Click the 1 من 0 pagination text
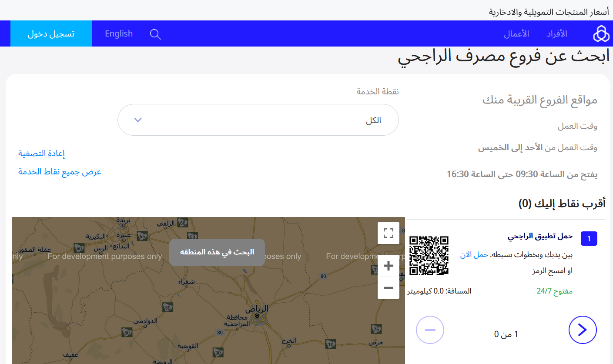 pyautogui.click(x=506, y=334)
